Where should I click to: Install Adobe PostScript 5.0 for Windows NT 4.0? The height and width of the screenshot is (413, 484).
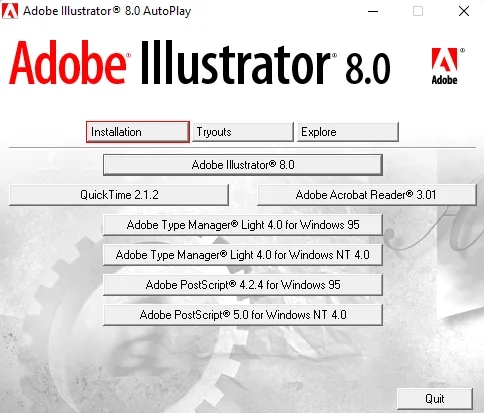[x=243, y=315]
